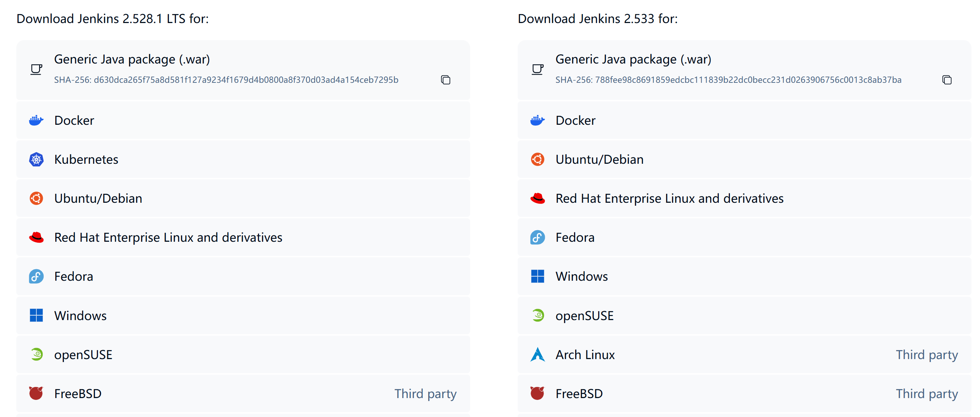This screenshot has width=980, height=417.
Task: Click the Windows logo in weekly column
Action: [x=537, y=277]
